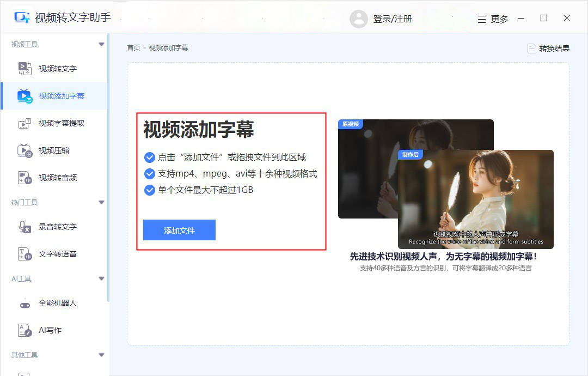The image size is (588, 376).
Task: Open the 登录/注册 login link
Action: [x=394, y=18]
